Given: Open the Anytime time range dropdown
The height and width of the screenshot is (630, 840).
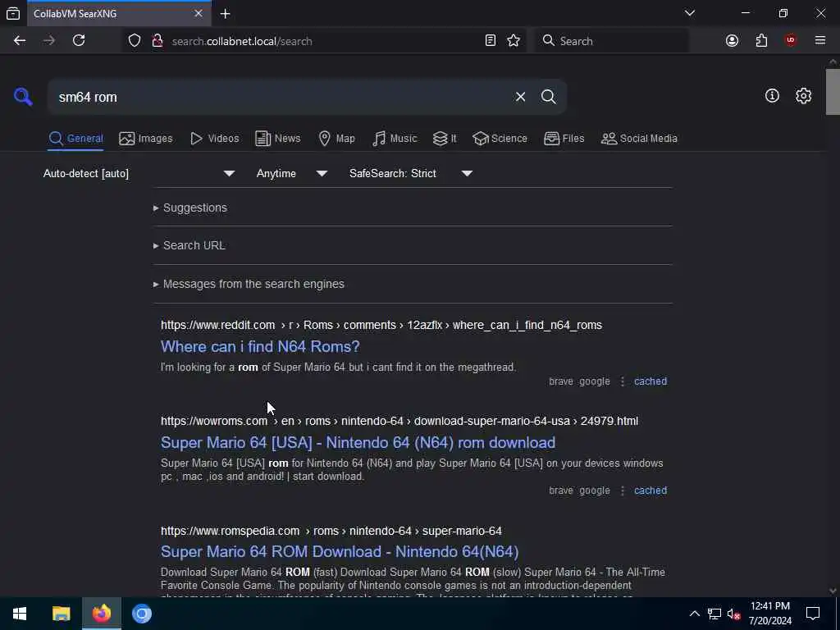Looking at the screenshot, I should tap(292, 174).
